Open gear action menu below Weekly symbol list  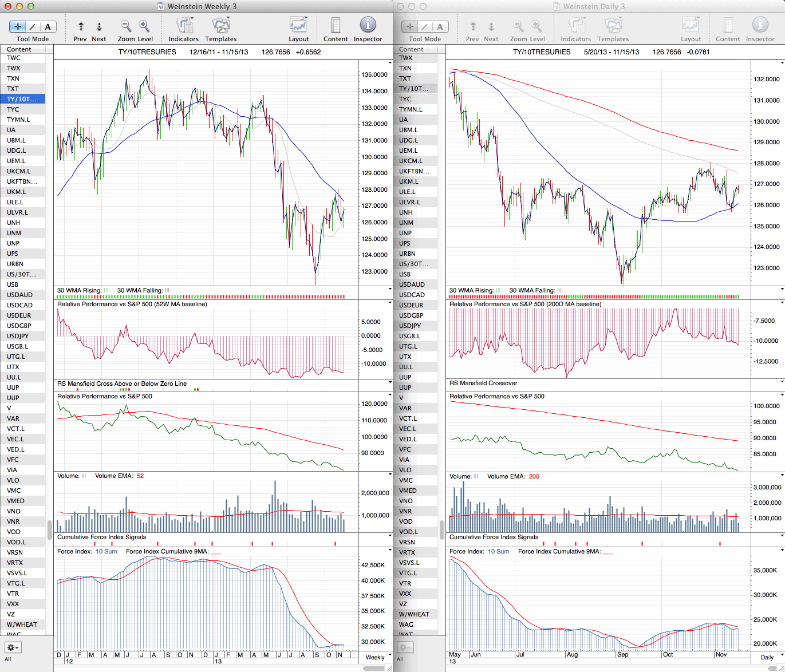[13, 647]
